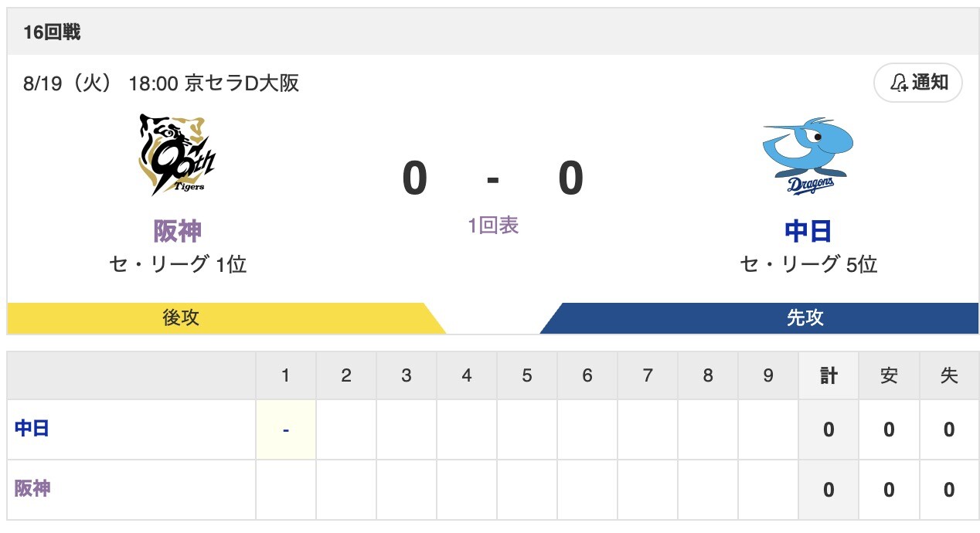Expand the 計 total column header
Viewport: 980px width, 533px height.
point(828,376)
